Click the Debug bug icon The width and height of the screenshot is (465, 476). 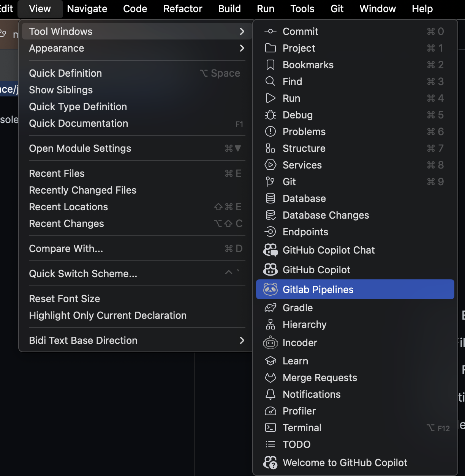(270, 115)
